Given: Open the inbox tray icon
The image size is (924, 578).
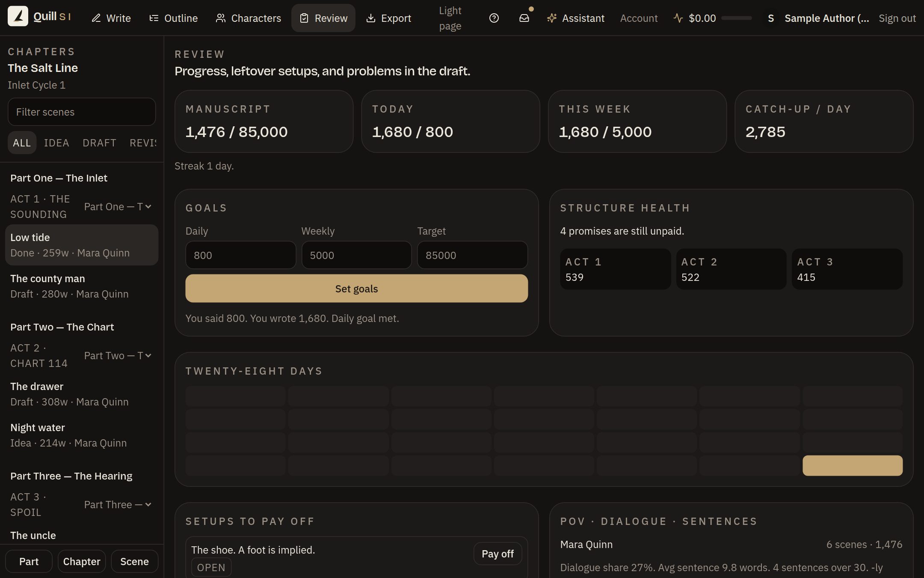Looking at the screenshot, I should tap(524, 18).
